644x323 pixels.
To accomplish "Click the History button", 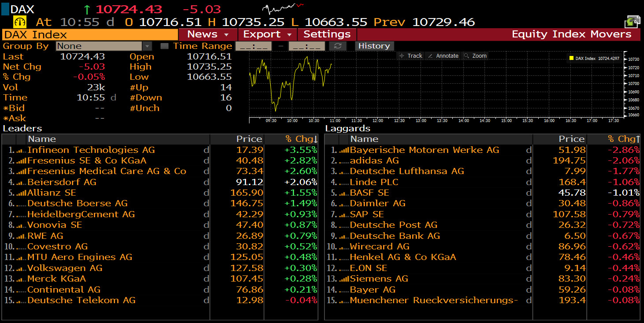I will [374, 46].
